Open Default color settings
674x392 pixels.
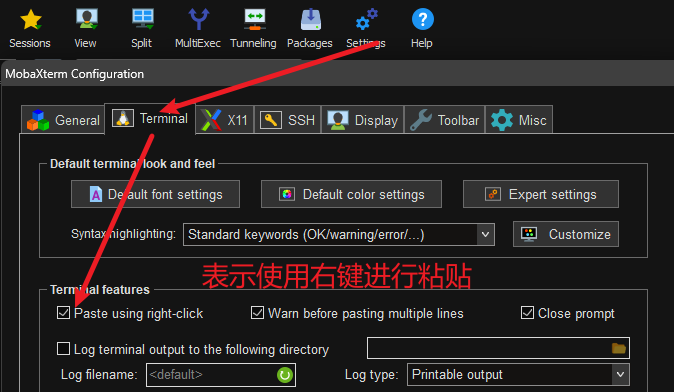pos(351,194)
